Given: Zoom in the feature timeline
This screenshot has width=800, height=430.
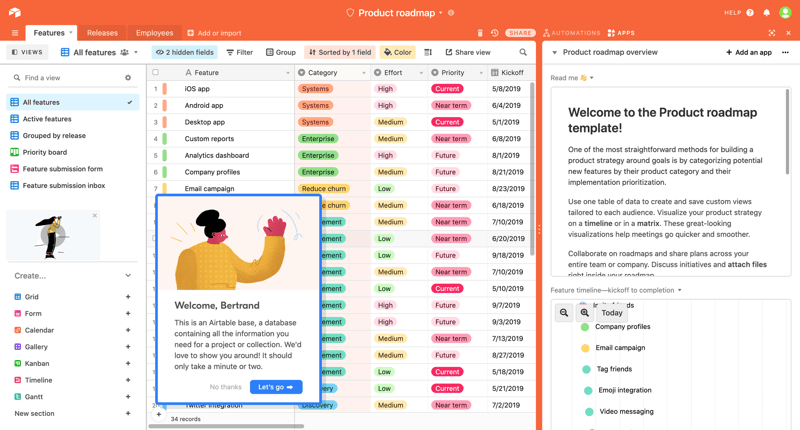Looking at the screenshot, I should tap(585, 313).
